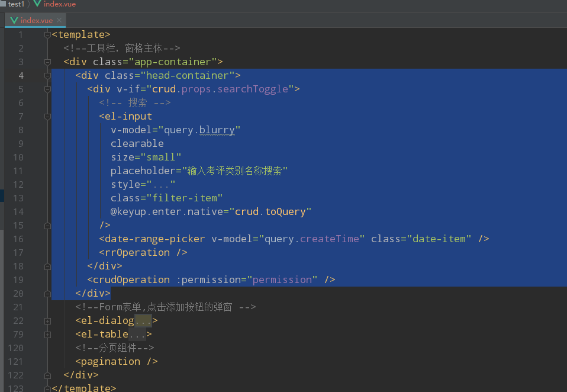Click the project folder icon before test1

click(4, 4)
